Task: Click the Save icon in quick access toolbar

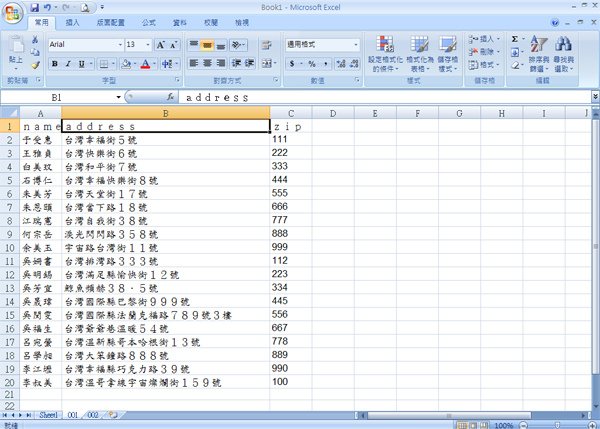Action: 34,7
